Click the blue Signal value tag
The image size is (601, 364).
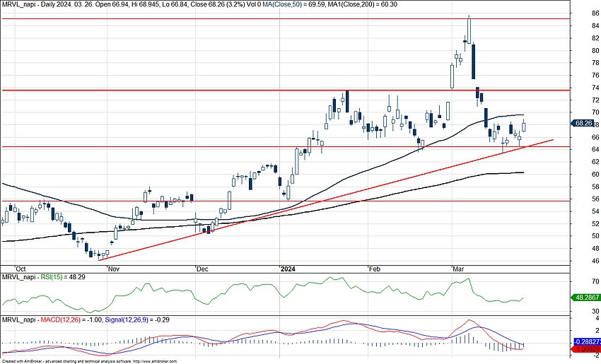point(585,342)
